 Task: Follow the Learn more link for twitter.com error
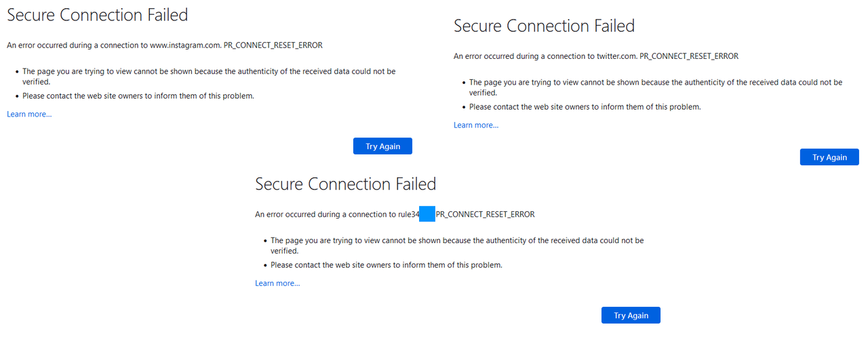click(476, 125)
